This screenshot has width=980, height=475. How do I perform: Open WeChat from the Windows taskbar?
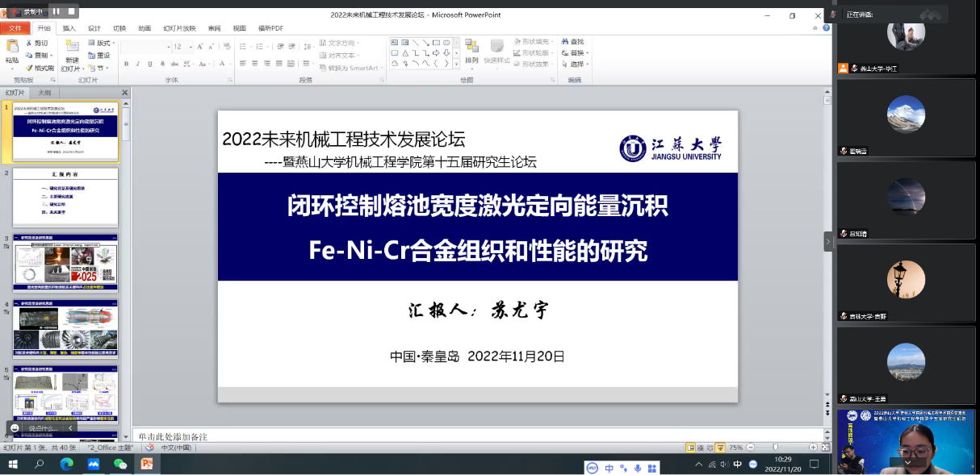[x=120, y=464]
